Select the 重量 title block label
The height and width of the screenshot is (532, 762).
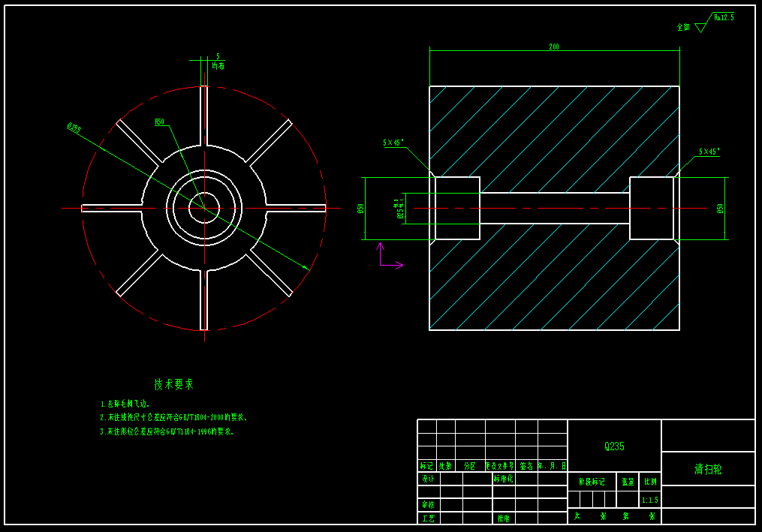pyautogui.click(x=628, y=482)
